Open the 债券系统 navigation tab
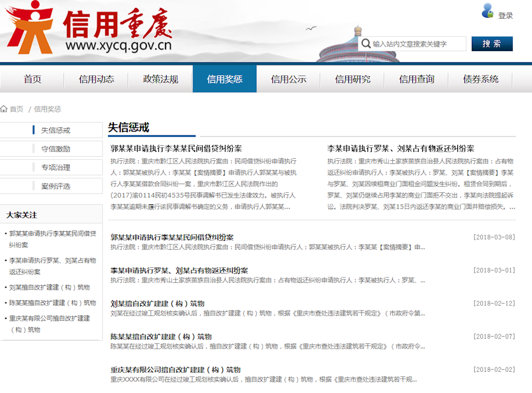This screenshot has height=393, width=532. coord(481,79)
